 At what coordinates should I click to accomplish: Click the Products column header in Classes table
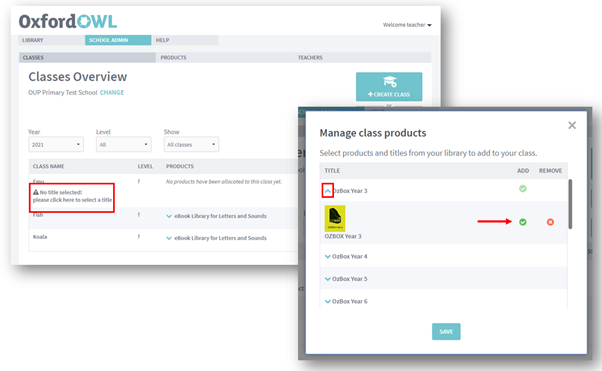180,166
